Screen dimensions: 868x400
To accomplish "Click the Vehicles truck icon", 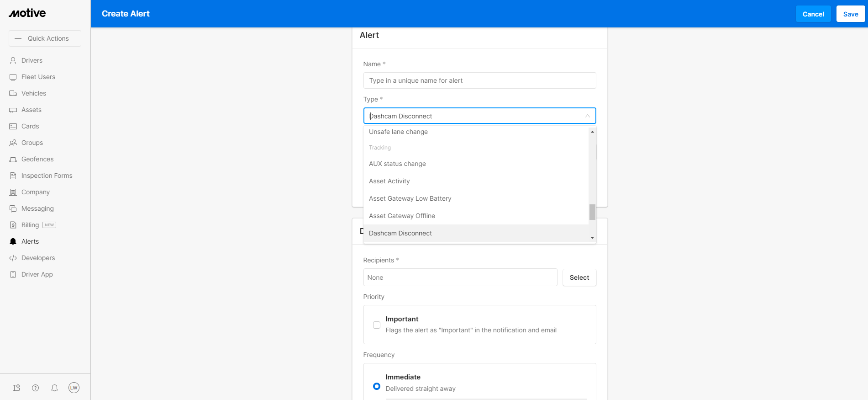I will tap(13, 93).
